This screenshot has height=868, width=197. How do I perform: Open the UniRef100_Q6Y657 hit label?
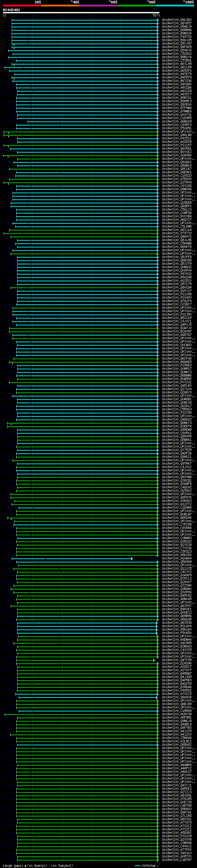coord(176,23)
